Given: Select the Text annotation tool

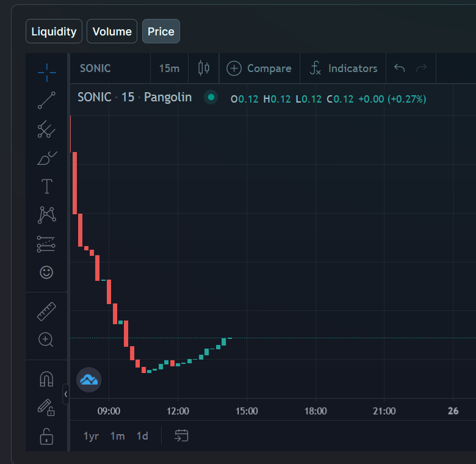Looking at the screenshot, I should (47, 186).
